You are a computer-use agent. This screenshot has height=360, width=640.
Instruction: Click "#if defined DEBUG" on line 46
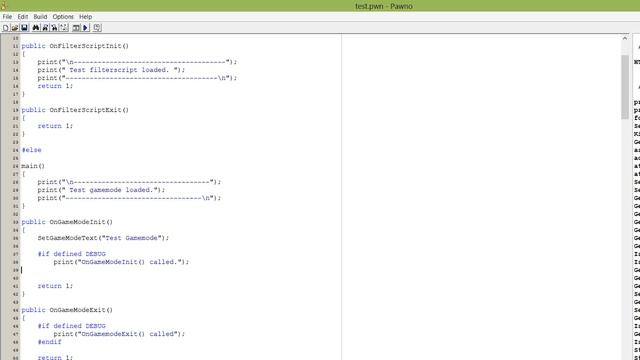click(x=71, y=326)
